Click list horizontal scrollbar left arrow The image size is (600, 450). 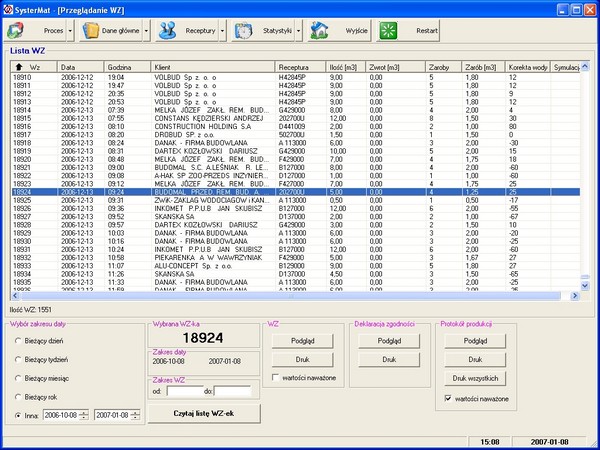point(16,295)
